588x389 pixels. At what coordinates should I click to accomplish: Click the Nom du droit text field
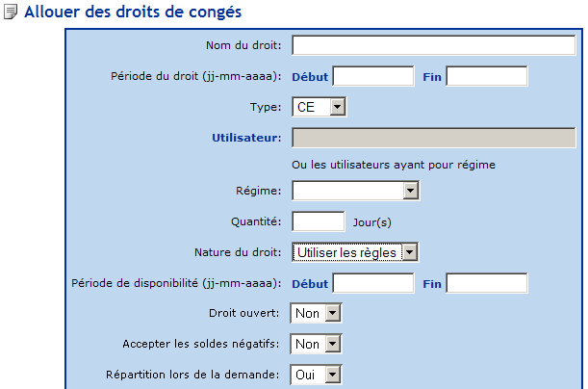click(x=433, y=46)
